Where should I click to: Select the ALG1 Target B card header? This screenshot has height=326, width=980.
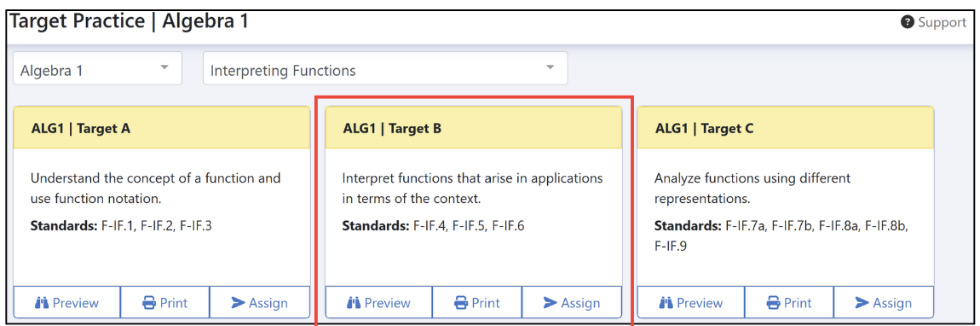(x=474, y=128)
